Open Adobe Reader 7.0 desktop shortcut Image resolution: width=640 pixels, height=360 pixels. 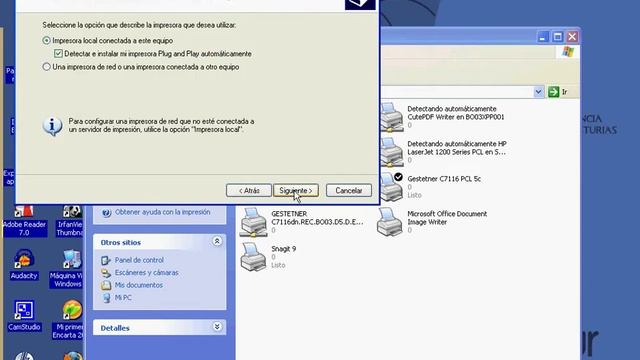pyautogui.click(x=24, y=222)
